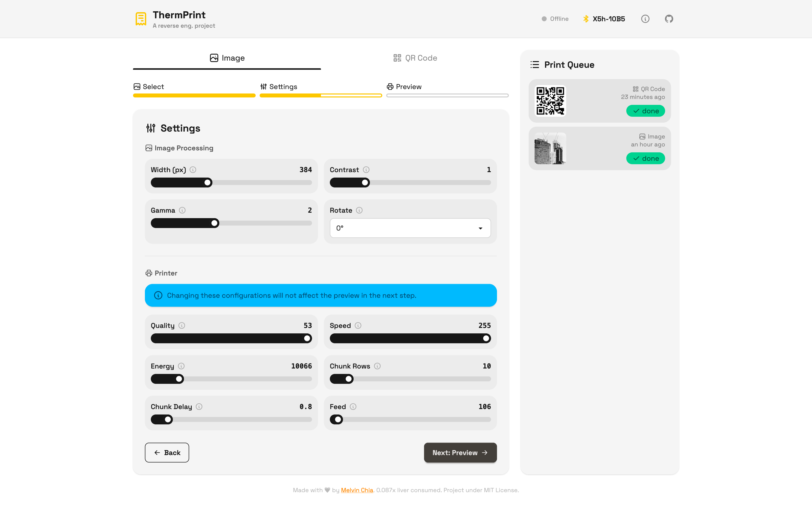Click the Gamma slider handle
The height and width of the screenshot is (506, 812).
(214, 223)
